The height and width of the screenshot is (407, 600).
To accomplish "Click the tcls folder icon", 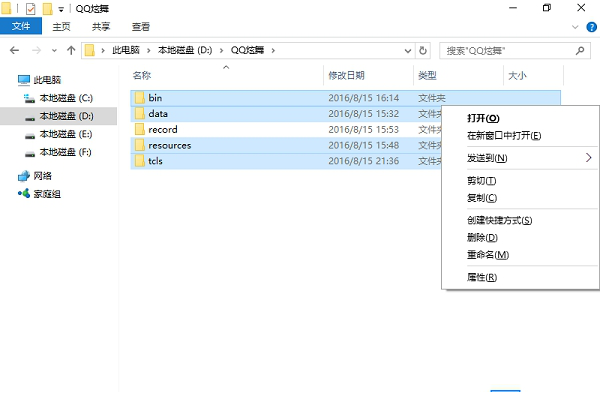I will [140, 161].
